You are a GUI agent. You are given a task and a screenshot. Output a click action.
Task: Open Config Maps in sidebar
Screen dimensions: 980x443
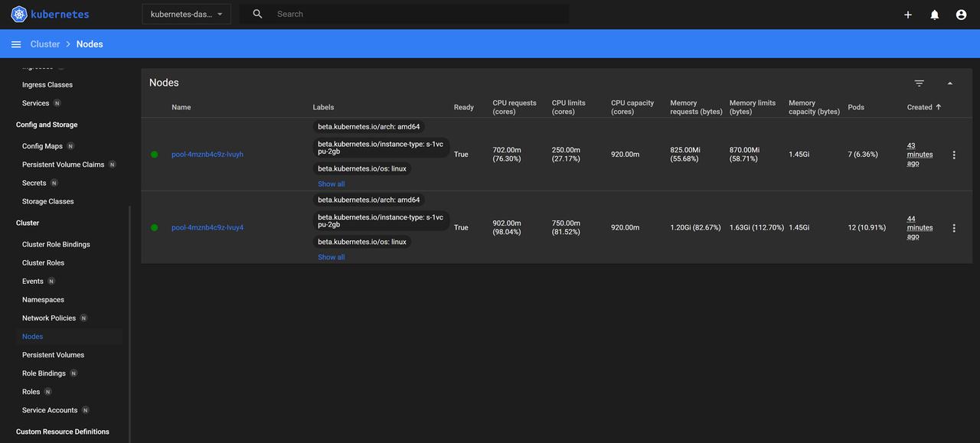(42, 146)
